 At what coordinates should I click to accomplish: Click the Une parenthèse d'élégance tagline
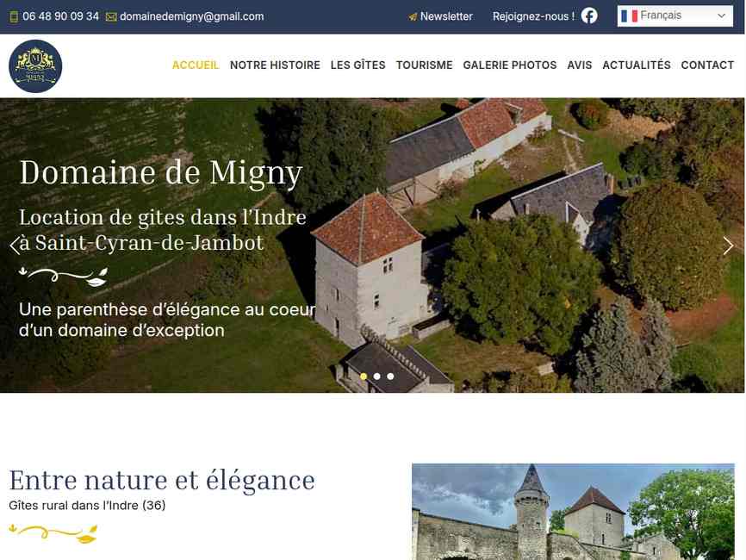pos(167,320)
